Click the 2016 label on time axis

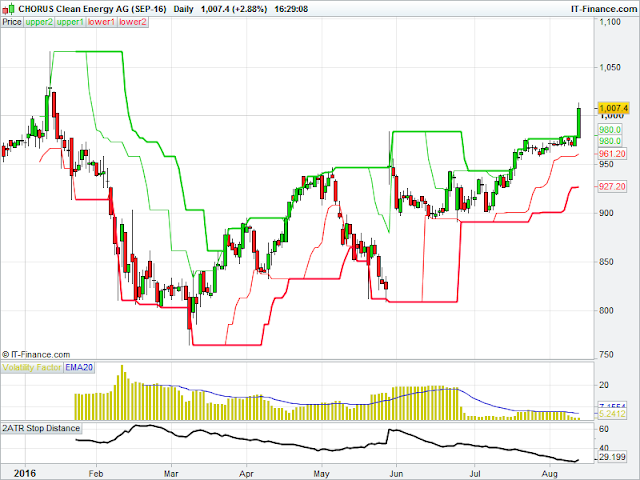[24, 473]
